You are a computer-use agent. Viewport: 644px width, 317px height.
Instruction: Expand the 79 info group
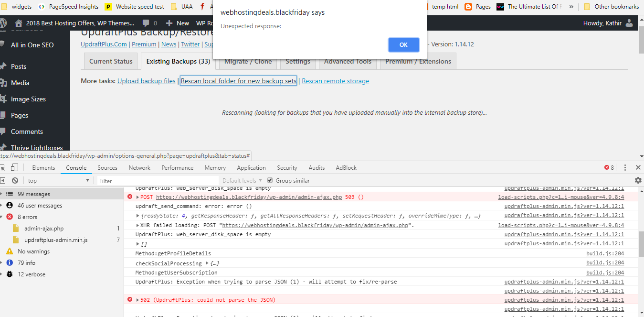(x=2, y=263)
